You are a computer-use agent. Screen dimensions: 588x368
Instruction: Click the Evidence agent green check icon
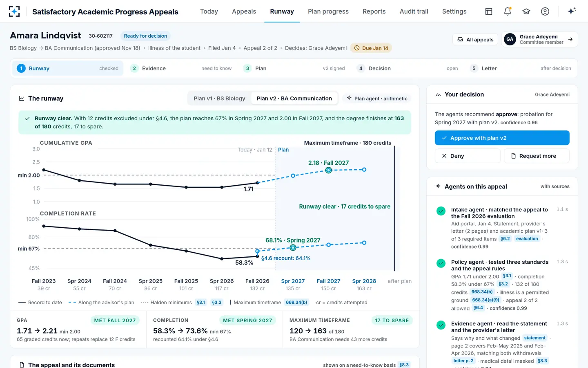pyautogui.click(x=441, y=325)
